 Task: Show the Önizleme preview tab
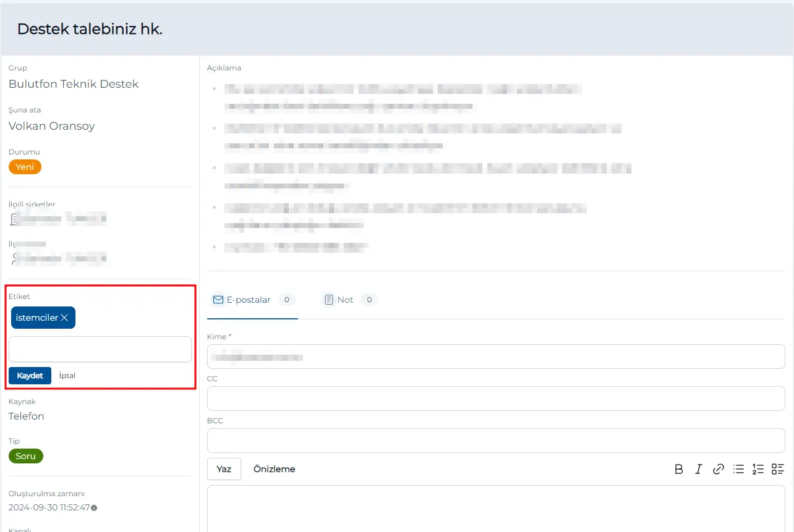(x=274, y=469)
